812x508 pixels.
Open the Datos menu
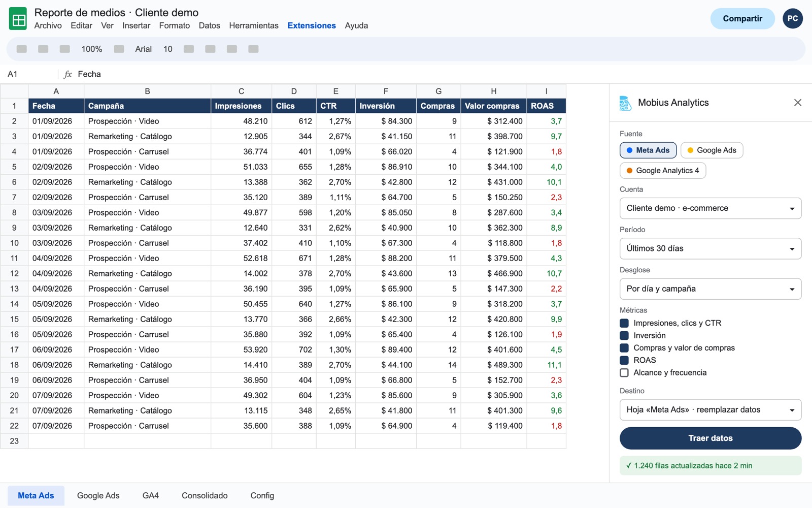[x=210, y=25]
